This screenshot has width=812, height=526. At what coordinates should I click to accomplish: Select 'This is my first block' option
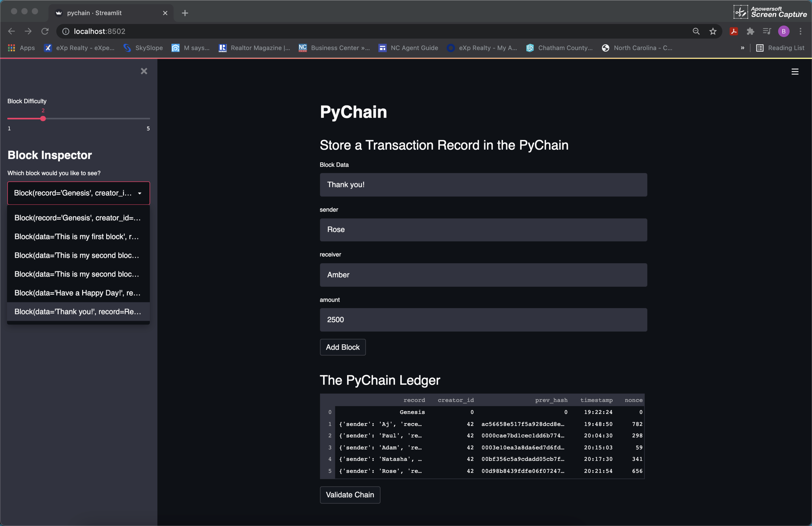pos(78,237)
